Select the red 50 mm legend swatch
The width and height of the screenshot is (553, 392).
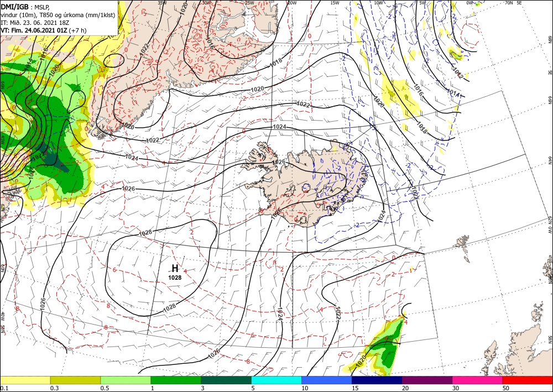pyautogui.click(x=528, y=380)
